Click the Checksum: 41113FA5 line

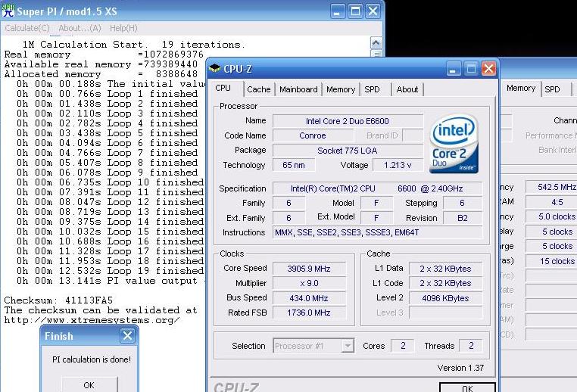(58, 300)
